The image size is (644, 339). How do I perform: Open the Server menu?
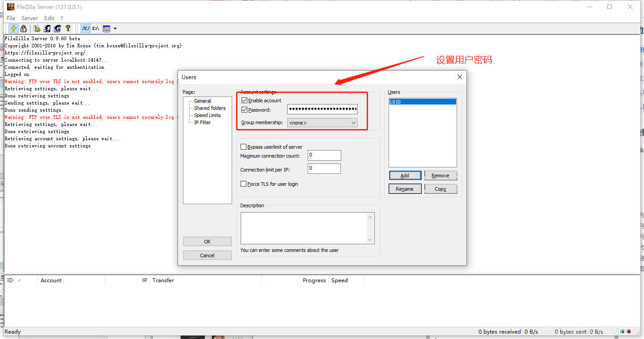[x=30, y=18]
